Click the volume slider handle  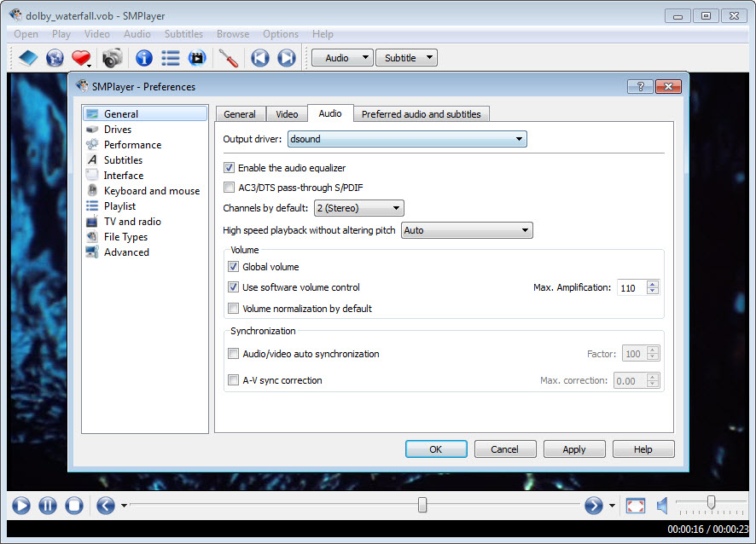coord(711,501)
